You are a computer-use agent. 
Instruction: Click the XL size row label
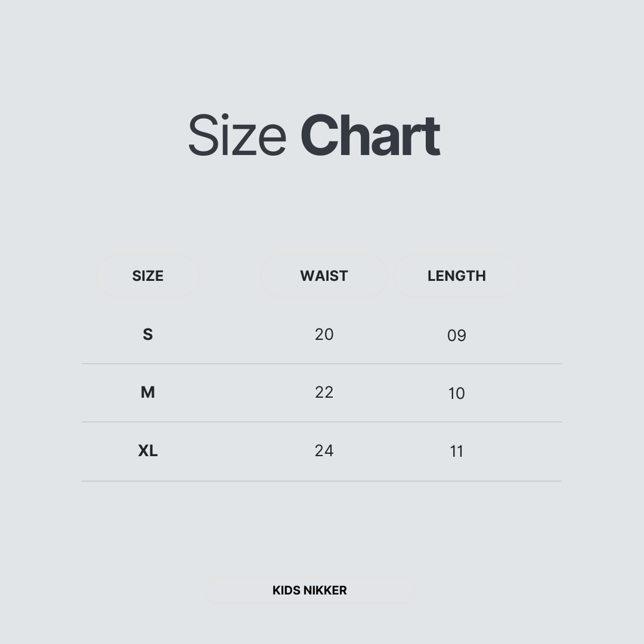(148, 450)
